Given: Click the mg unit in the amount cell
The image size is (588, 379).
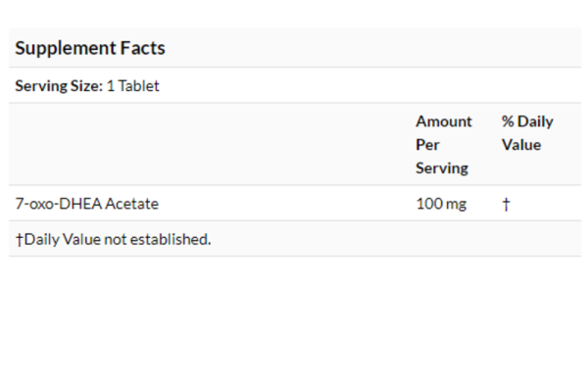Looking at the screenshot, I should pyautogui.click(x=457, y=205).
